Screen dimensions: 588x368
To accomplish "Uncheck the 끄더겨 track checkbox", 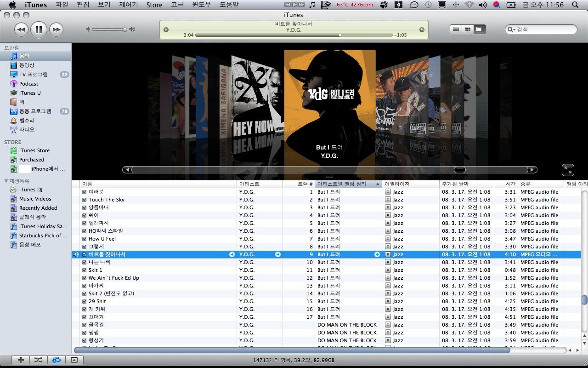I will (x=84, y=317).
